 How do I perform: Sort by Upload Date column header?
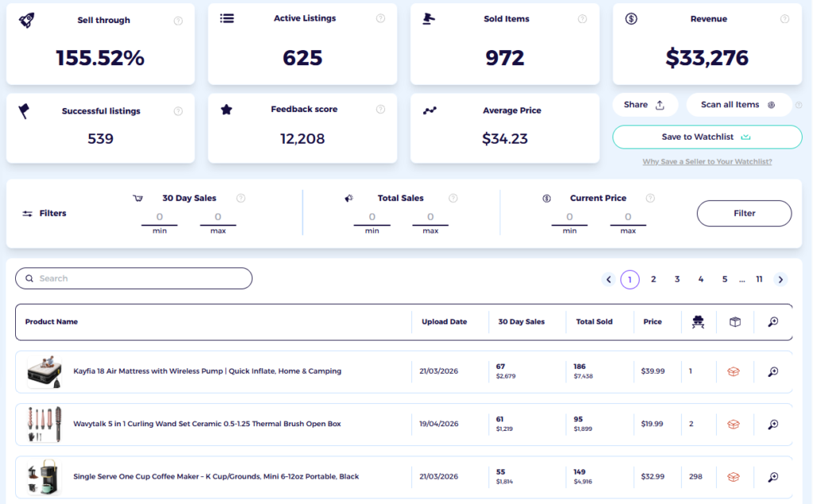tap(445, 322)
